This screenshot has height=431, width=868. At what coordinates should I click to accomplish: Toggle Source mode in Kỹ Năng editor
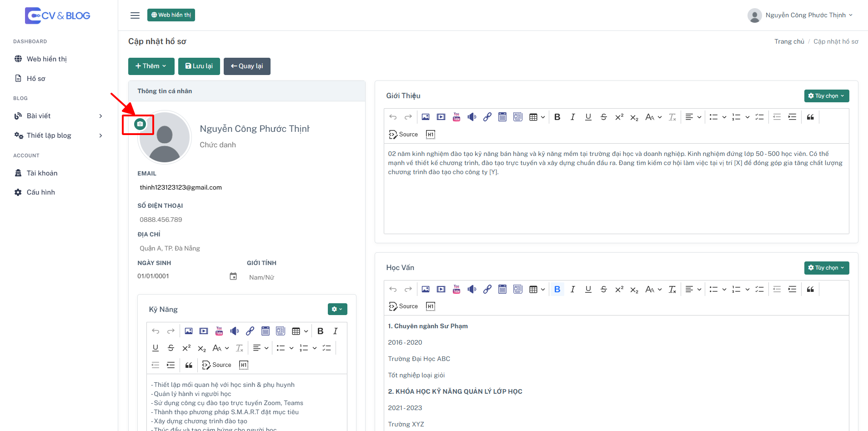[216, 365]
